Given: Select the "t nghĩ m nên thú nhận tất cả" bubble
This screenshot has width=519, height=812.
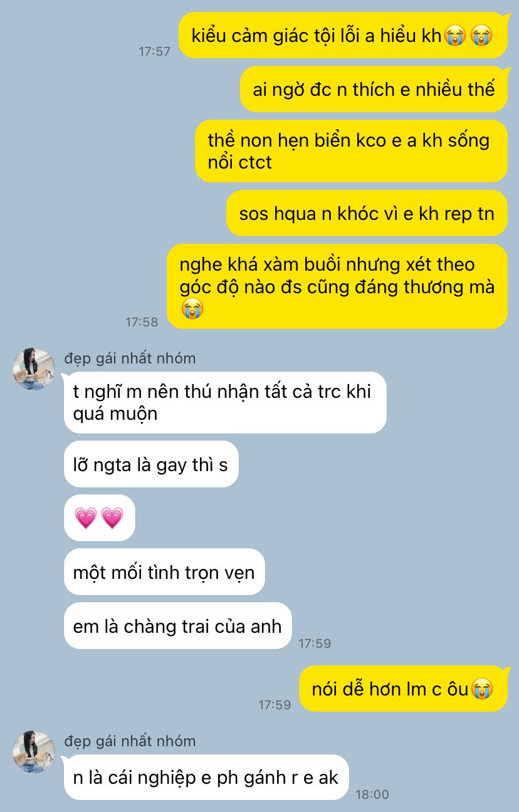Looking at the screenshot, I should 225,402.
